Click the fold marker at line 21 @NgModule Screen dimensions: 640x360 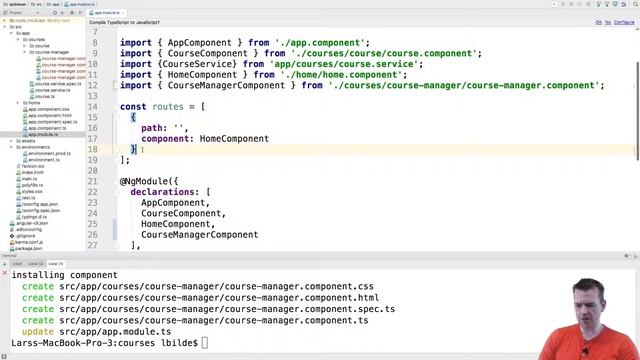pos(116,181)
